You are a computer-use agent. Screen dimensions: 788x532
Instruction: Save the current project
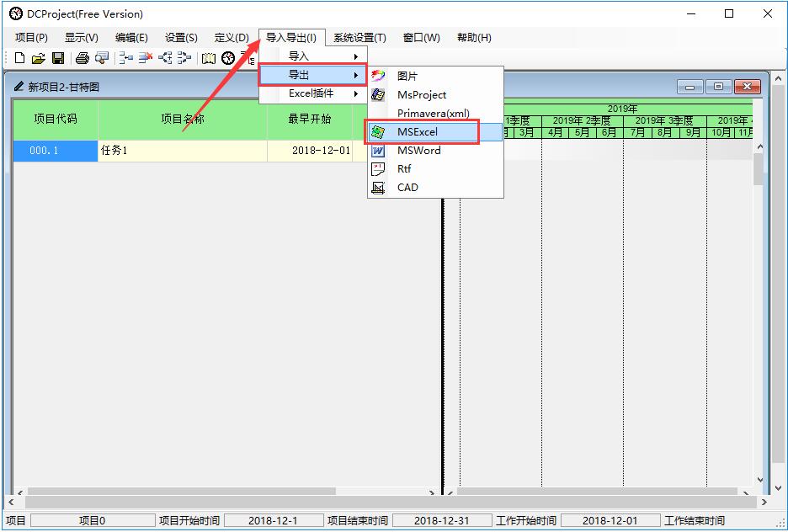point(58,57)
